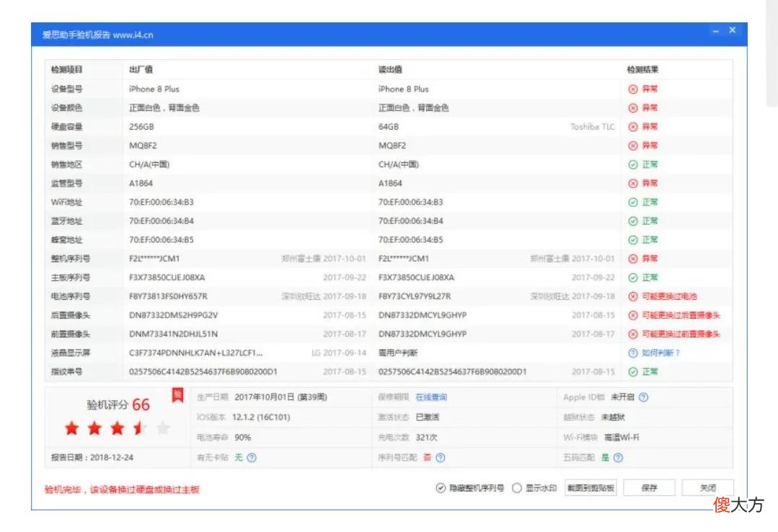Viewport: 778px width, 532px height.
Task: Click the 保存 button
Action: click(x=649, y=488)
